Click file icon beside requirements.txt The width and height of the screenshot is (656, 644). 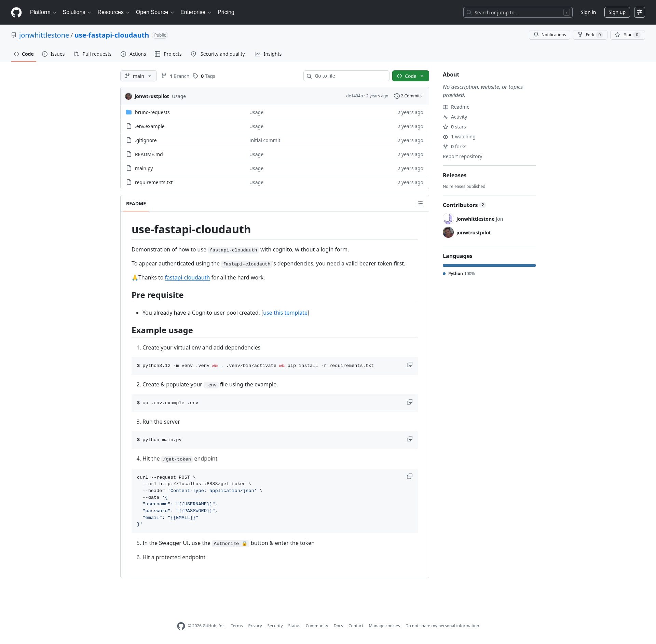129,182
